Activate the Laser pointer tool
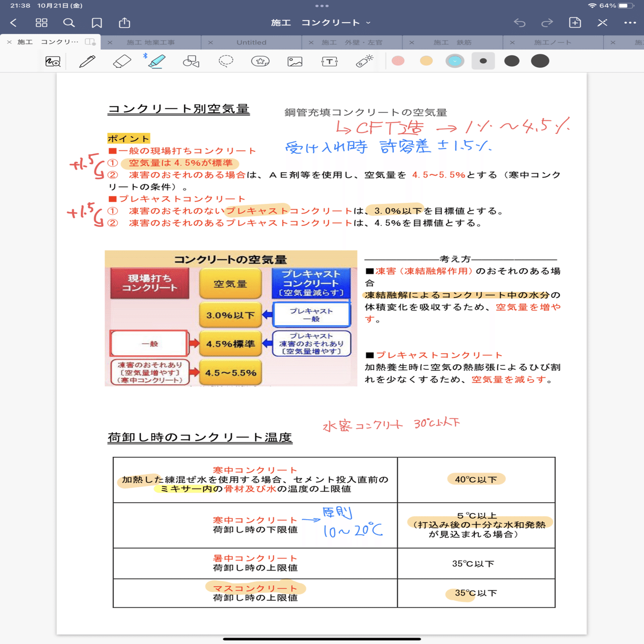644x644 pixels. click(x=364, y=61)
